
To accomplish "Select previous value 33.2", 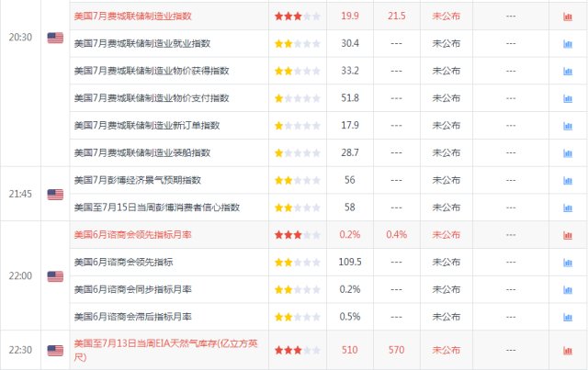I will click(x=350, y=71).
